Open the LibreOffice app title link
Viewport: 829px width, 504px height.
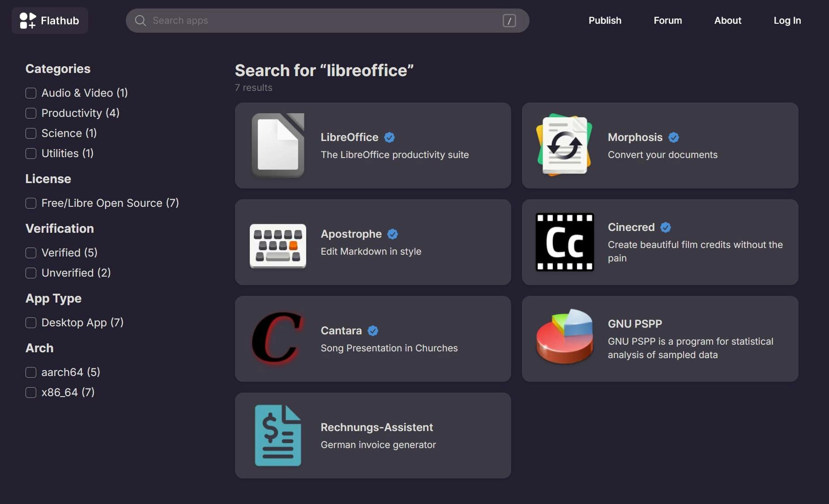click(349, 137)
